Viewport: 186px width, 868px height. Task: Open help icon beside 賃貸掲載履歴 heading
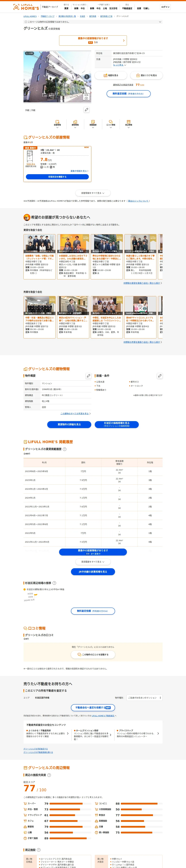[65, 449]
